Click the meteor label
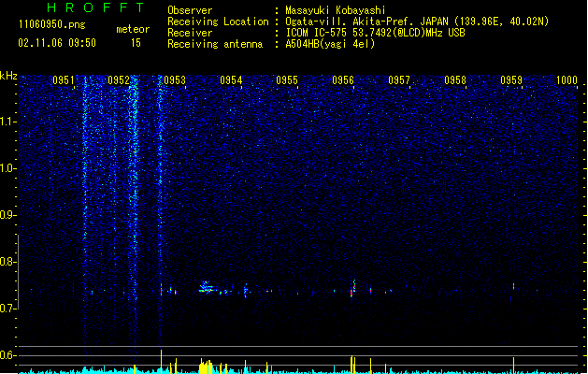This screenshot has width=588, height=374. pos(133,29)
